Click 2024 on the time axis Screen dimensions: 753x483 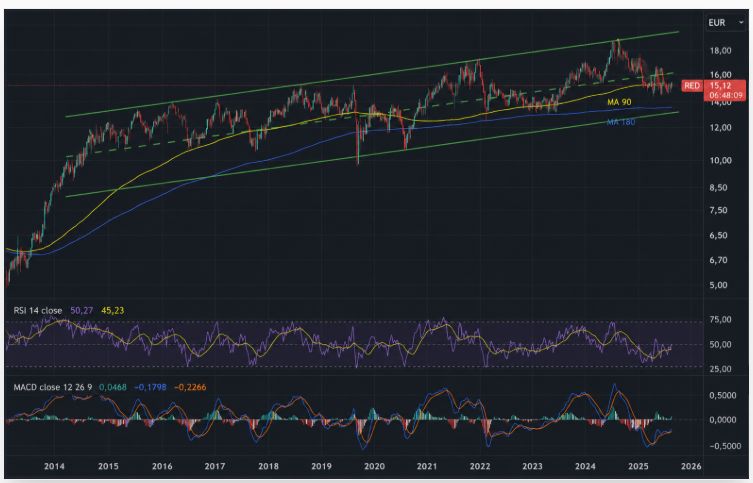(x=585, y=466)
